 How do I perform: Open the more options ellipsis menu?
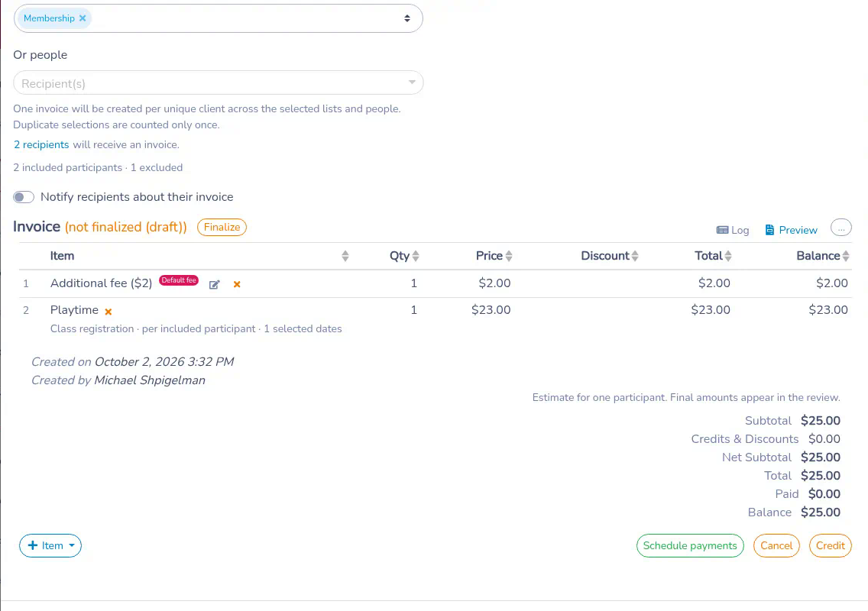(x=840, y=228)
